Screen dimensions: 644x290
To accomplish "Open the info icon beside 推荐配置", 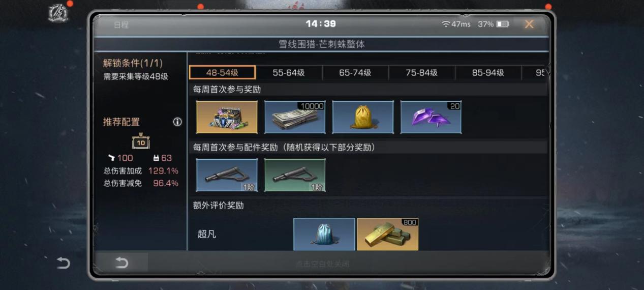I will [x=177, y=122].
